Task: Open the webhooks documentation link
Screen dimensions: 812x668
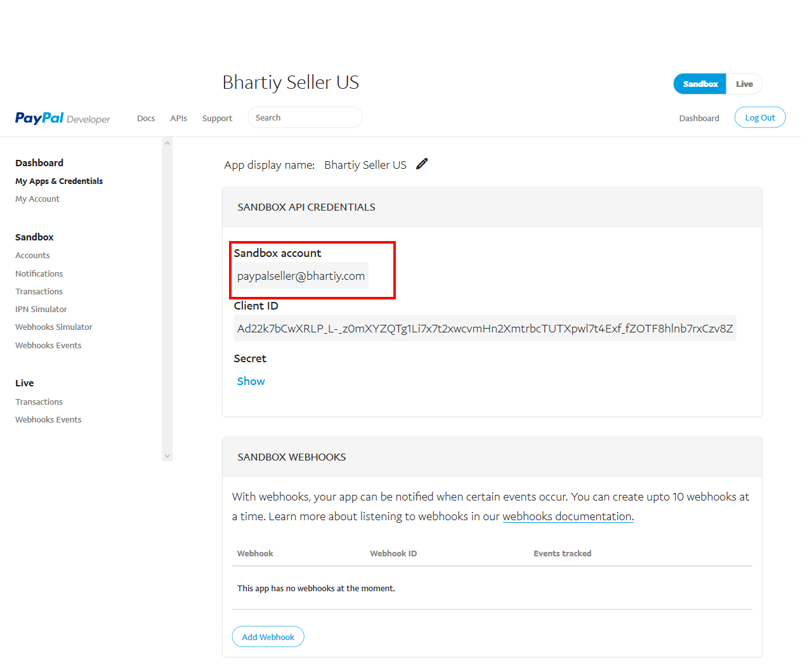Action: (x=568, y=516)
